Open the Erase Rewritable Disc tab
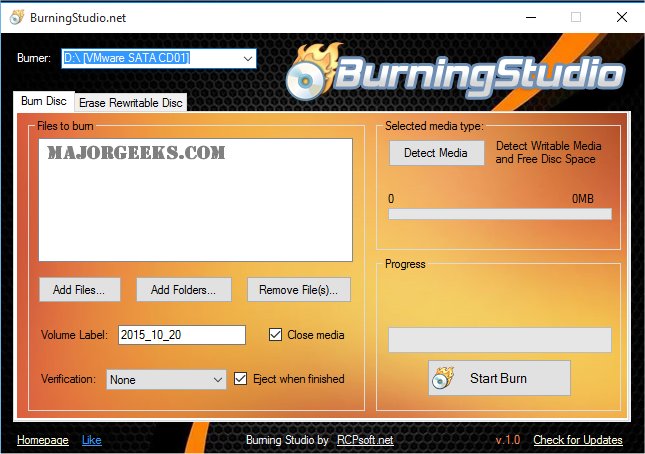 tap(131, 103)
